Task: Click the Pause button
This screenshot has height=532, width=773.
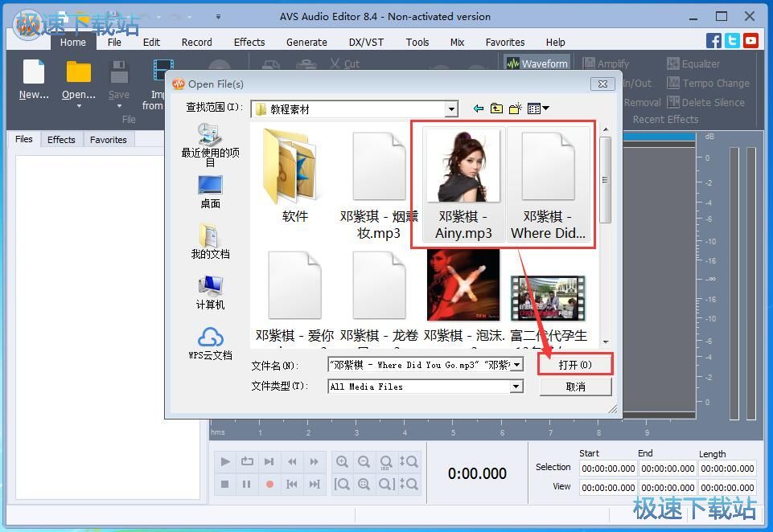Action: [x=246, y=485]
